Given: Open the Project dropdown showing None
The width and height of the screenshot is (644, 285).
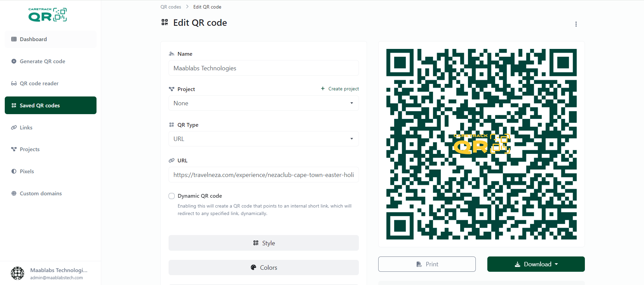Looking at the screenshot, I should click(x=264, y=103).
